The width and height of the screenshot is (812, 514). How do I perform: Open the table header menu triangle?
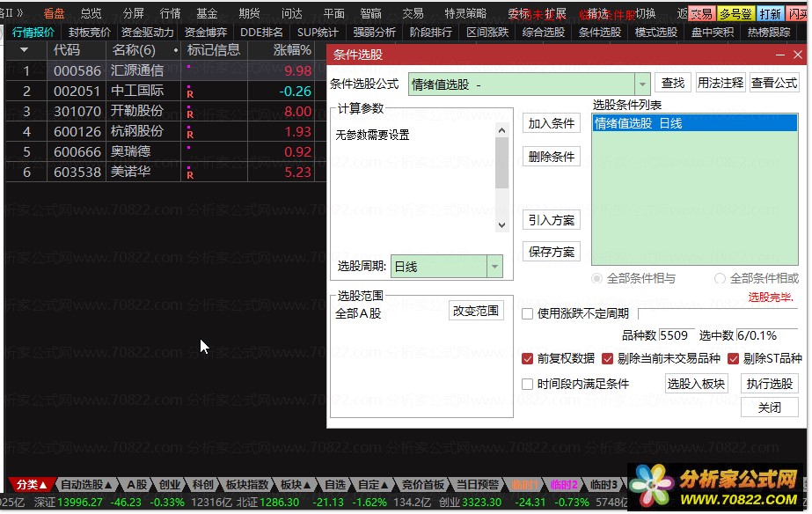(23, 50)
